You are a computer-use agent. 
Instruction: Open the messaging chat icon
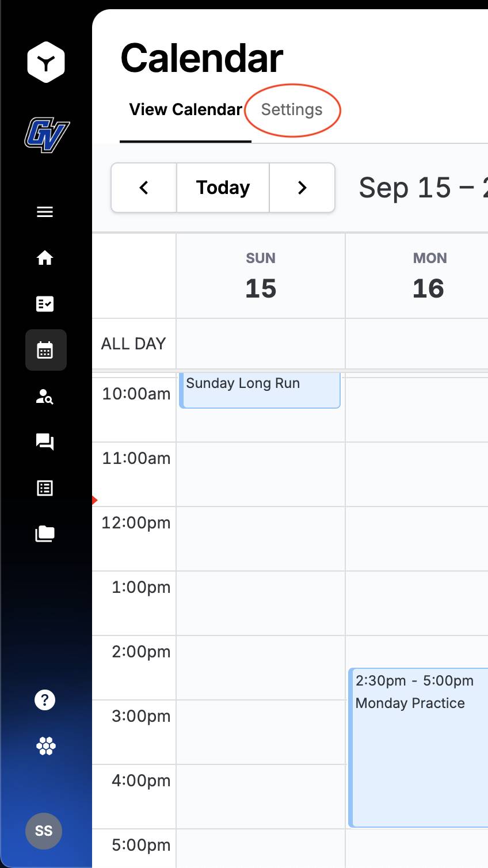pyautogui.click(x=45, y=442)
